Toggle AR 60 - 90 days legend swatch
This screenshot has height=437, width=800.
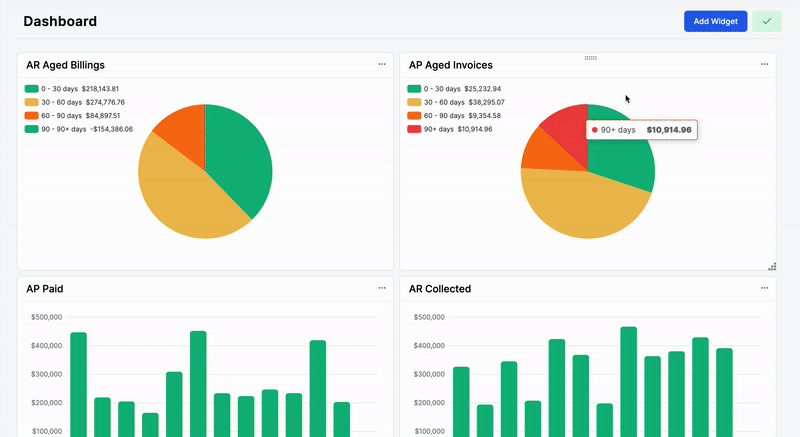[32, 116]
